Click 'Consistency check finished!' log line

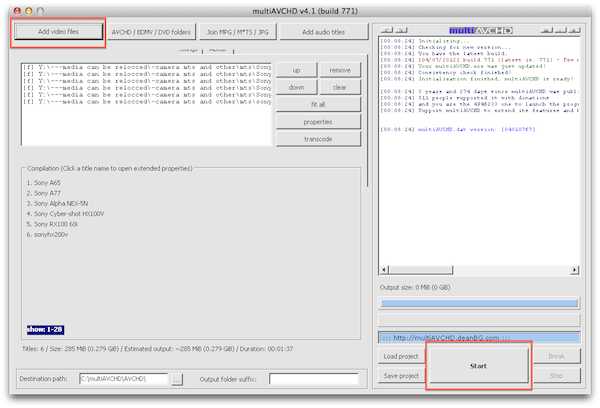coord(446,72)
